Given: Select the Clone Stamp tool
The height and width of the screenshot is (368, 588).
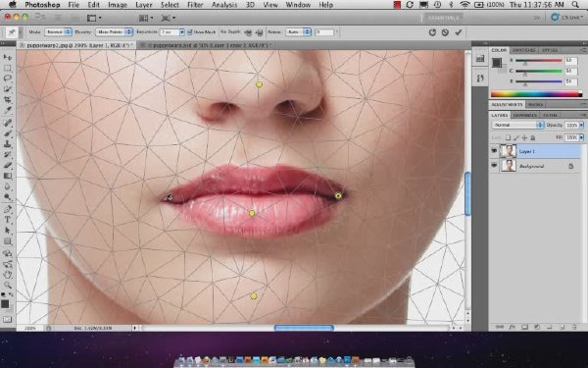Looking at the screenshot, I should point(8,144).
